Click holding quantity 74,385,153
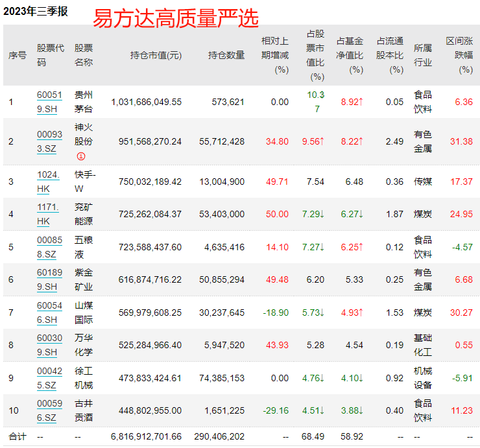The image size is (480, 448). point(222,378)
